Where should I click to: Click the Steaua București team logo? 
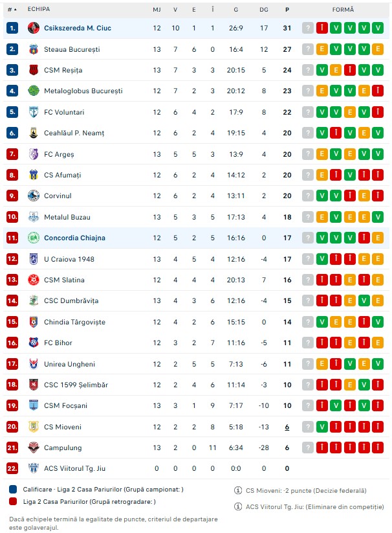[34, 49]
